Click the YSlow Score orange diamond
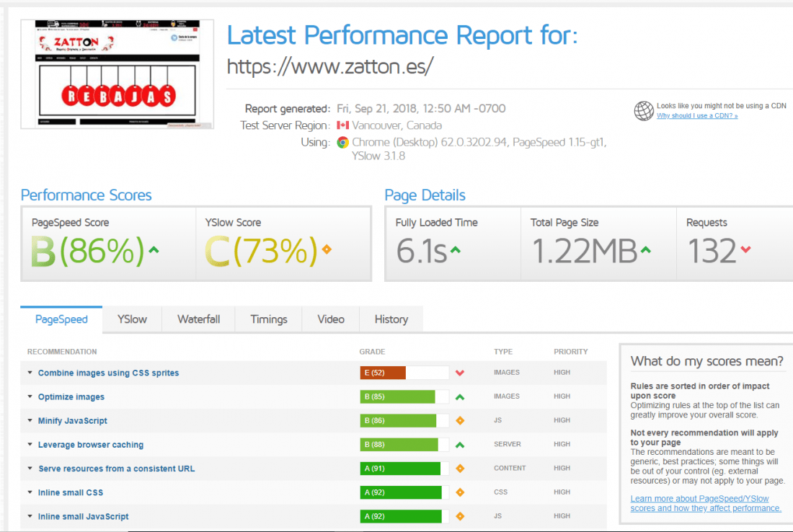 tap(327, 249)
